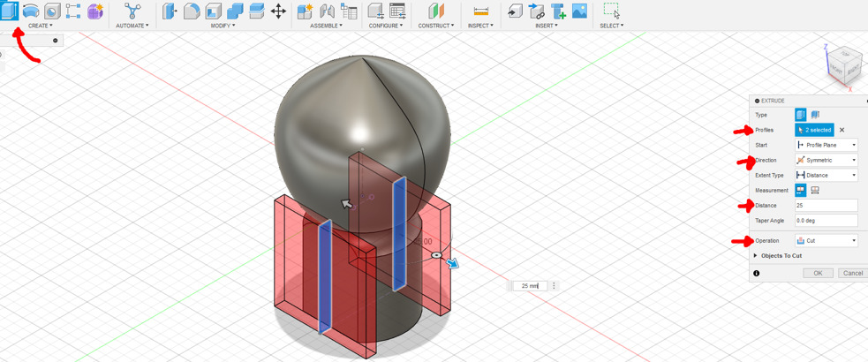Click the table-layout icon in Assemble group
Screen dimensions: 868x362
point(349,11)
